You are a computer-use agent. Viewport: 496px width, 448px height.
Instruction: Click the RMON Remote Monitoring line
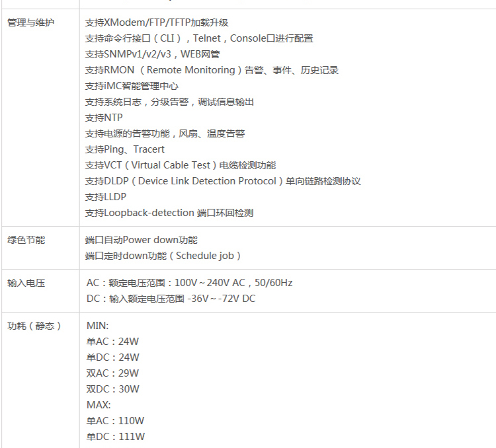click(x=212, y=70)
